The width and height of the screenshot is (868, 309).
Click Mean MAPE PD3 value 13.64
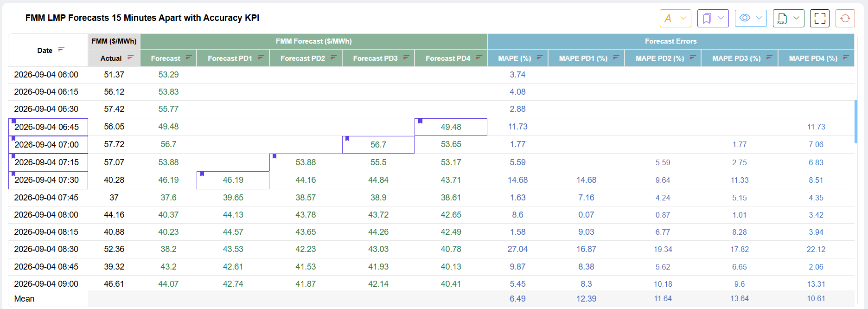point(740,299)
